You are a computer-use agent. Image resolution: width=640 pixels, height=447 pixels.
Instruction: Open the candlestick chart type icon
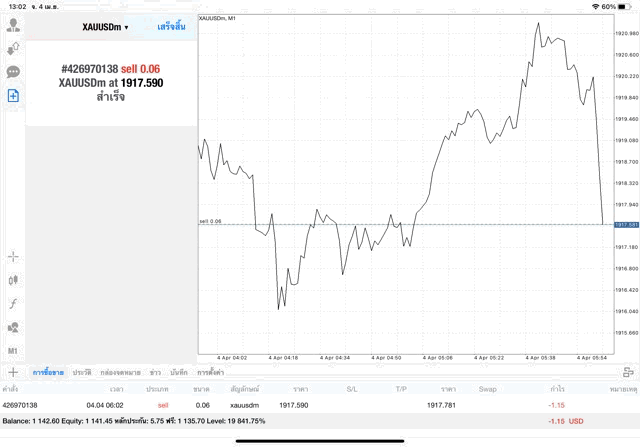13,280
